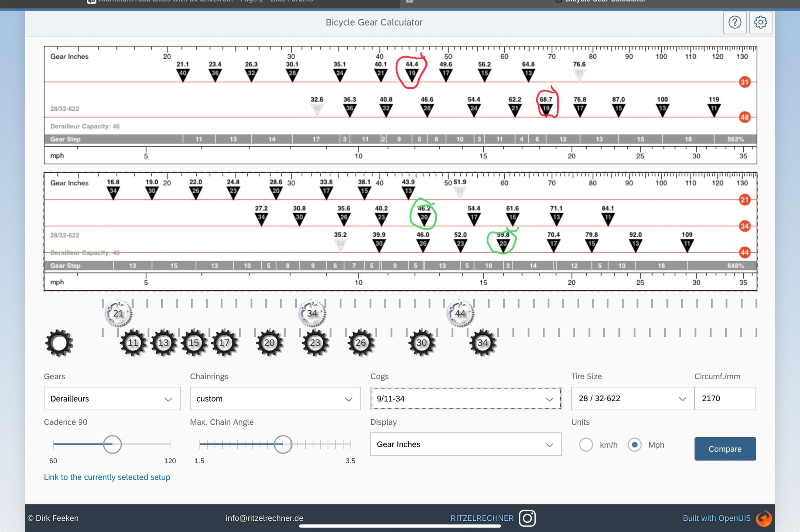
Task: Open Link to the currently selected setup
Action: pos(107,477)
